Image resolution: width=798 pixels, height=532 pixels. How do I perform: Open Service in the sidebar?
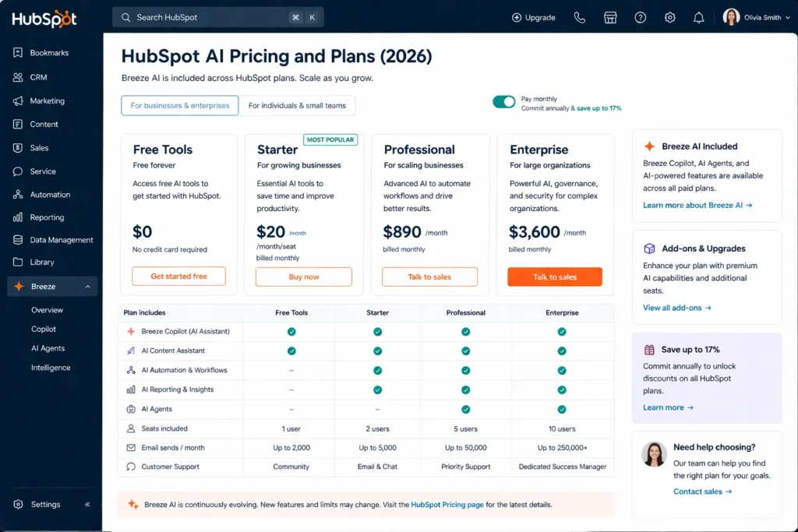pyautogui.click(x=42, y=171)
